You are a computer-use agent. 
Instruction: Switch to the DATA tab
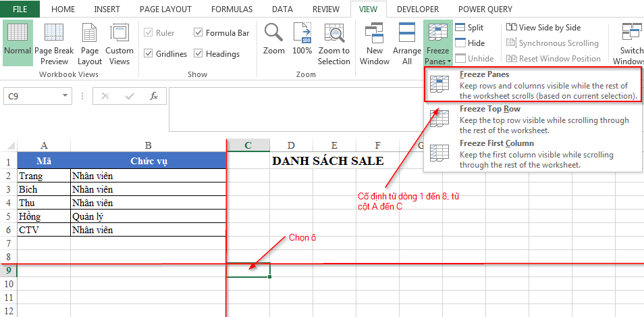pyautogui.click(x=282, y=9)
